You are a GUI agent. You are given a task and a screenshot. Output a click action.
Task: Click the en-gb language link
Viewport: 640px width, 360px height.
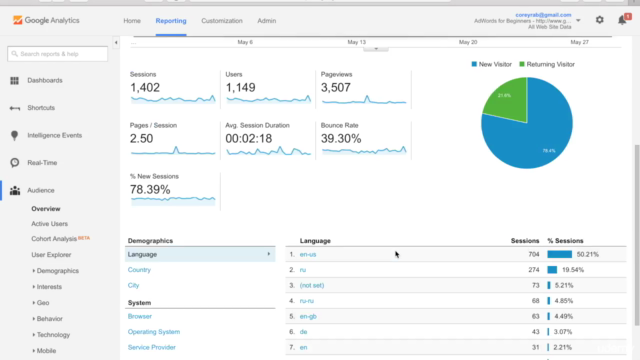tap(308, 316)
